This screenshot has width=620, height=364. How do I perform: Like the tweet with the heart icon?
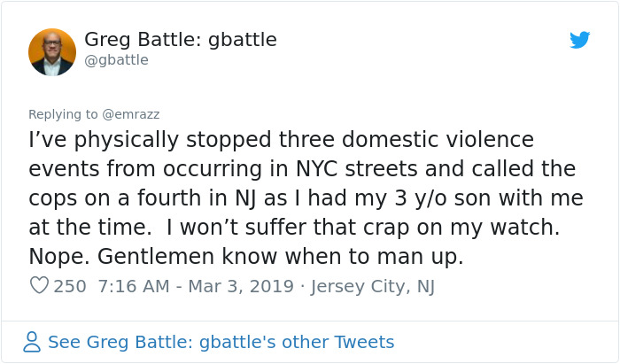[x=40, y=285]
